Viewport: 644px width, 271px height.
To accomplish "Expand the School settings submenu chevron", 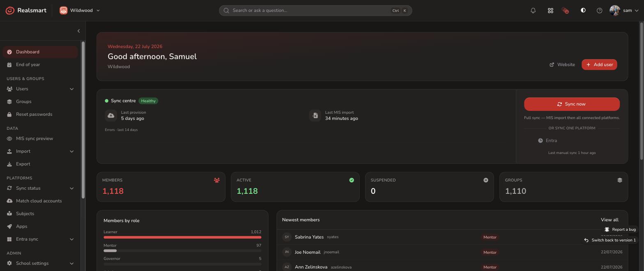I will 71,263.
